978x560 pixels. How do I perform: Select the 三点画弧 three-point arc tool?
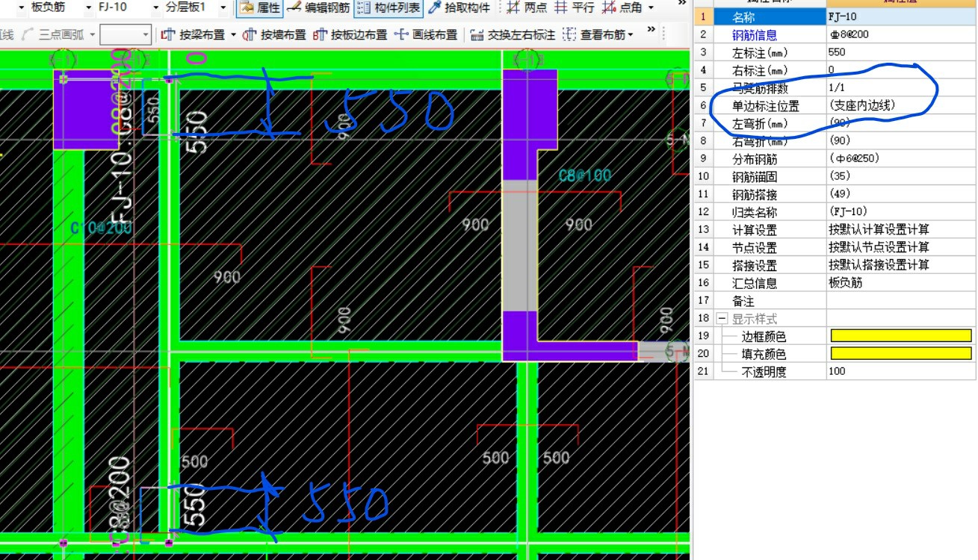coord(54,34)
